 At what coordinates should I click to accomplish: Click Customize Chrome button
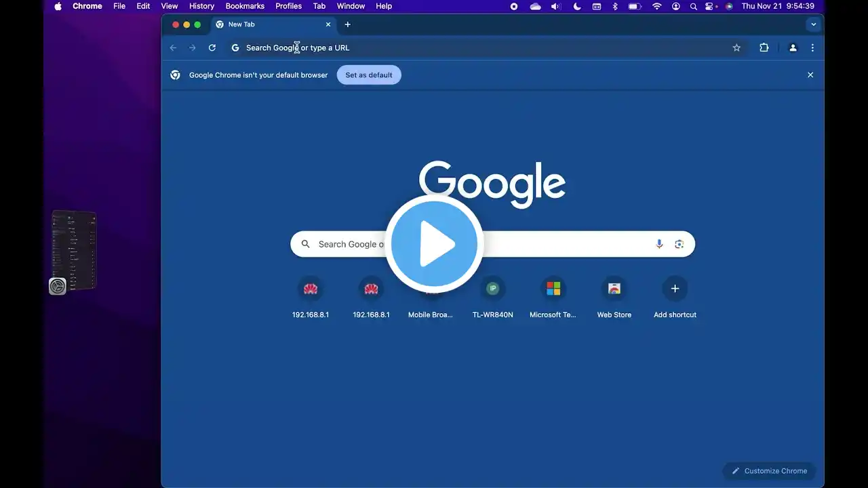pos(769,471)
